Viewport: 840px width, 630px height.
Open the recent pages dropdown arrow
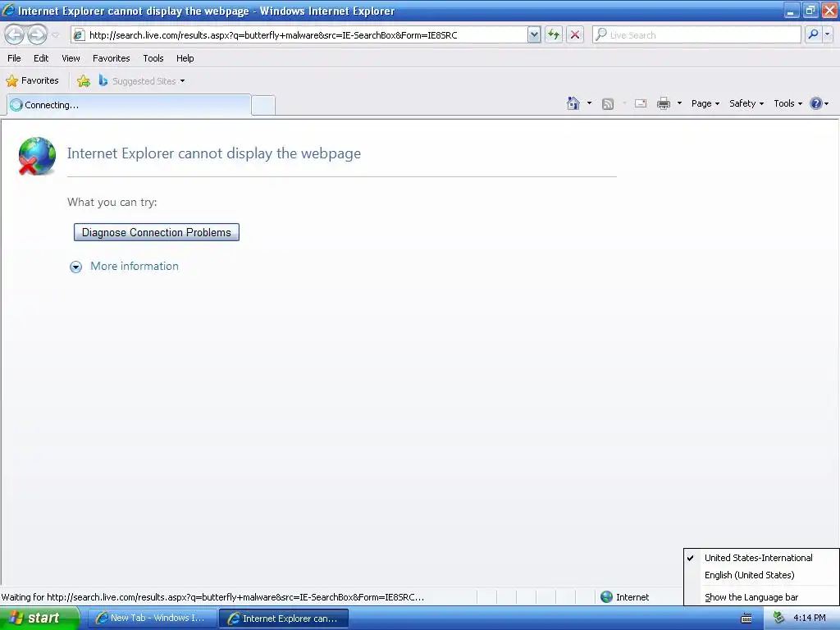tap(55, 35)
